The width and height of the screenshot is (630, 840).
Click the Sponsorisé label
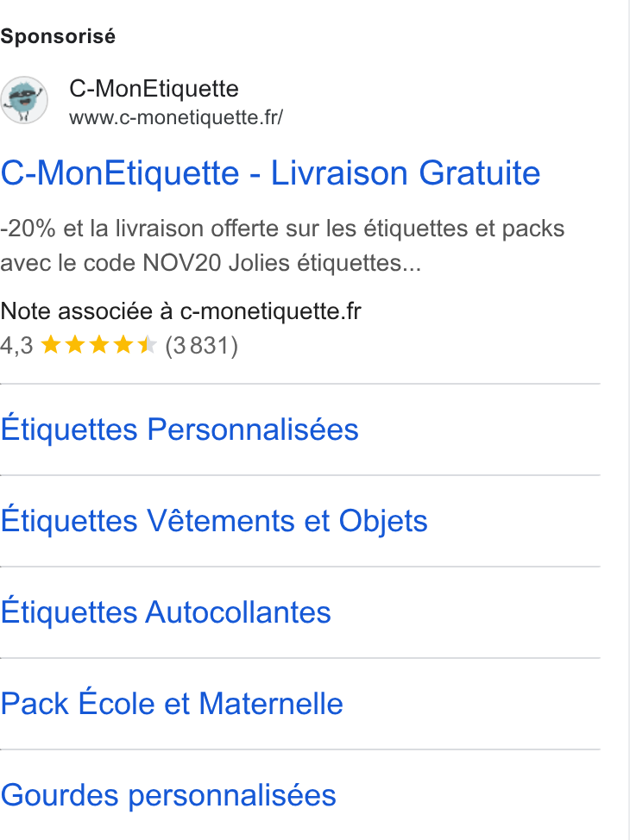click(x=57, y=36)
